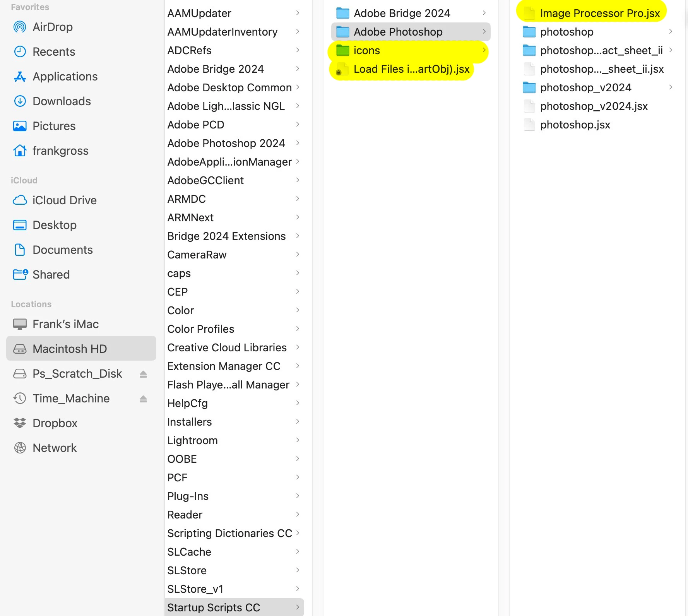The height and width of the screenshot is (616, 688).
Task: Select Adobe Ligh...lassic NGL folder
Action: 234,106
